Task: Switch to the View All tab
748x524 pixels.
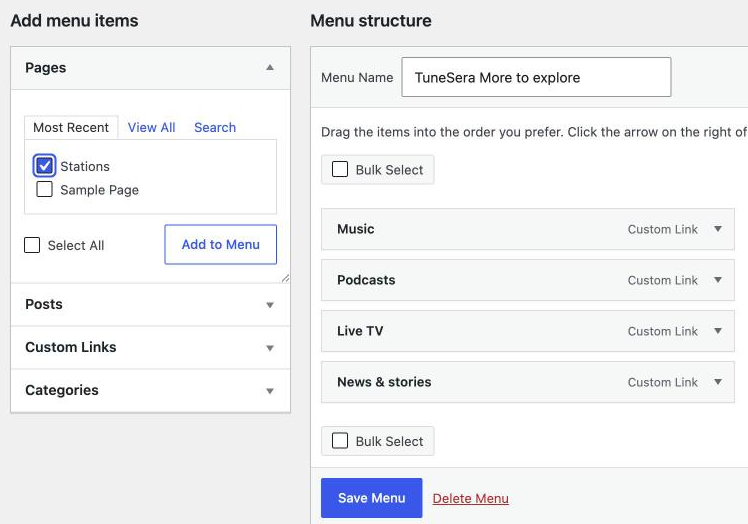Action: 151,127
